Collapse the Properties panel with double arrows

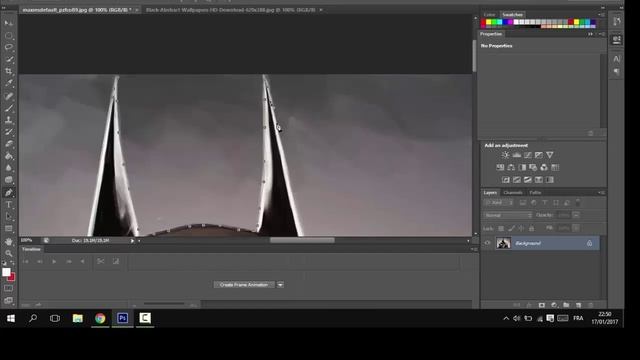coord(590,34)
